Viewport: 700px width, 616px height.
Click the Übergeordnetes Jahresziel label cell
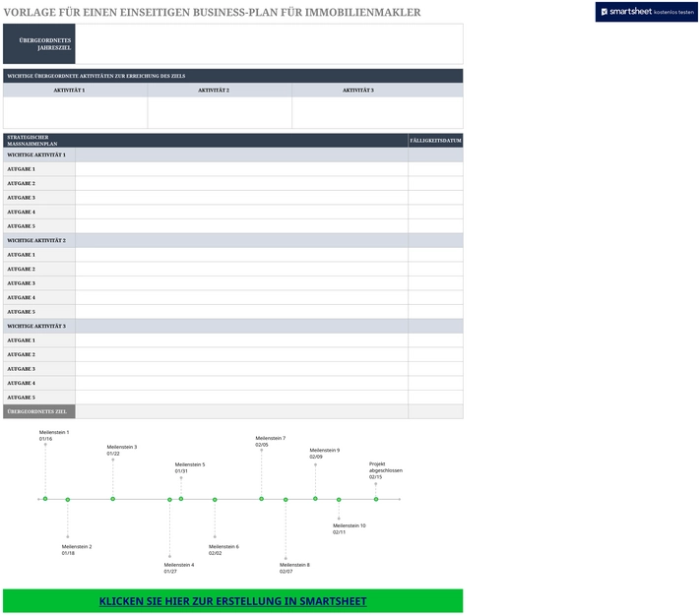pos(39,43)
